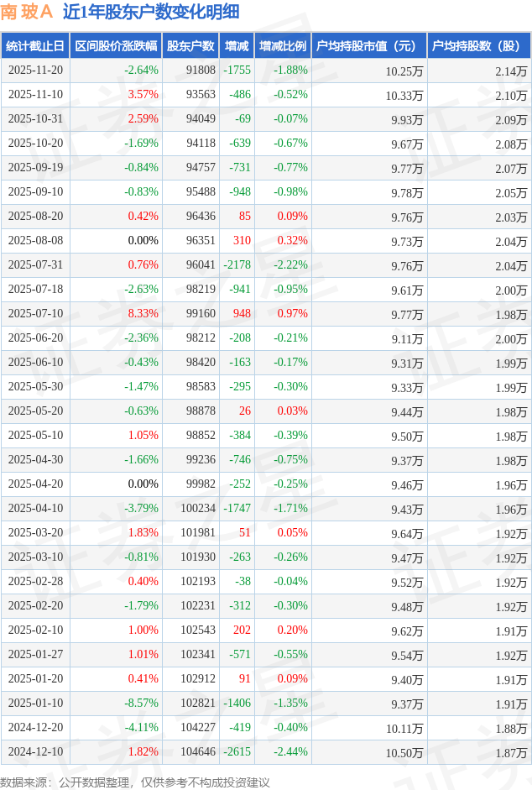Click the -8.57% price change cell
Image resolution: width=532 pixels, height=790 pixels.
(x=141, y=704)
